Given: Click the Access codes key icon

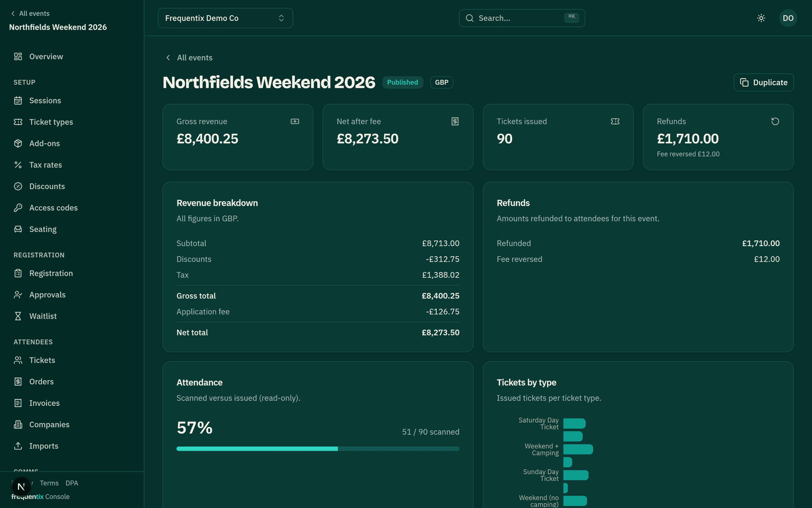Looking at the screenshot, I should coord(18,208).
